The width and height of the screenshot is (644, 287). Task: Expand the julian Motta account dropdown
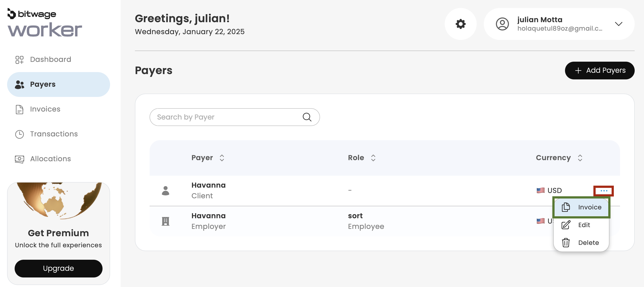tap(618, 24)
